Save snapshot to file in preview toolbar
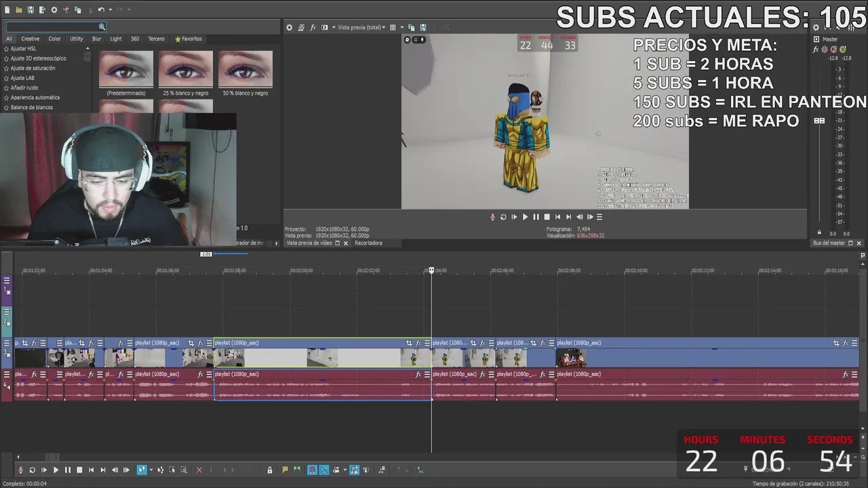The image size is (868, 488). [x=423, y=27]
